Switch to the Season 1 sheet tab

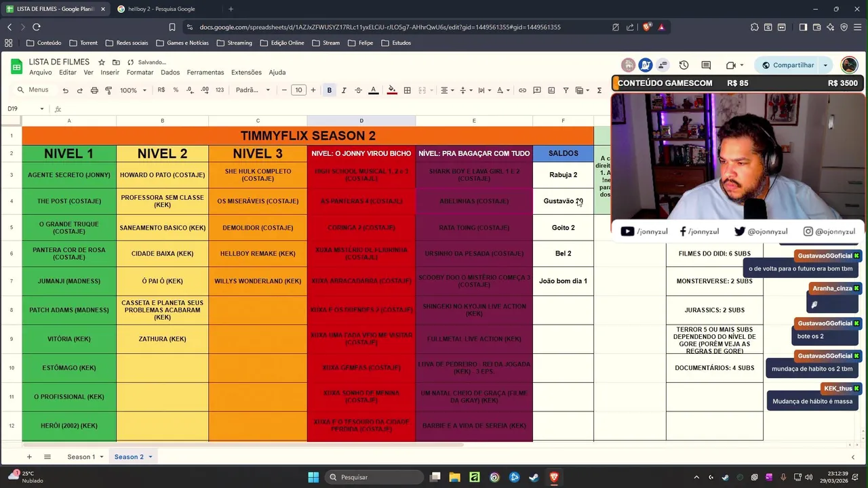81,457
